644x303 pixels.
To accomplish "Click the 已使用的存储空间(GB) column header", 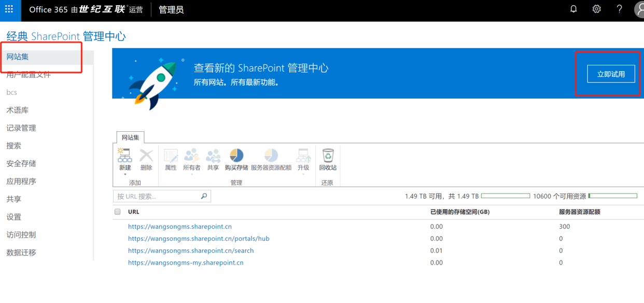I will click(x=460, y=212).
